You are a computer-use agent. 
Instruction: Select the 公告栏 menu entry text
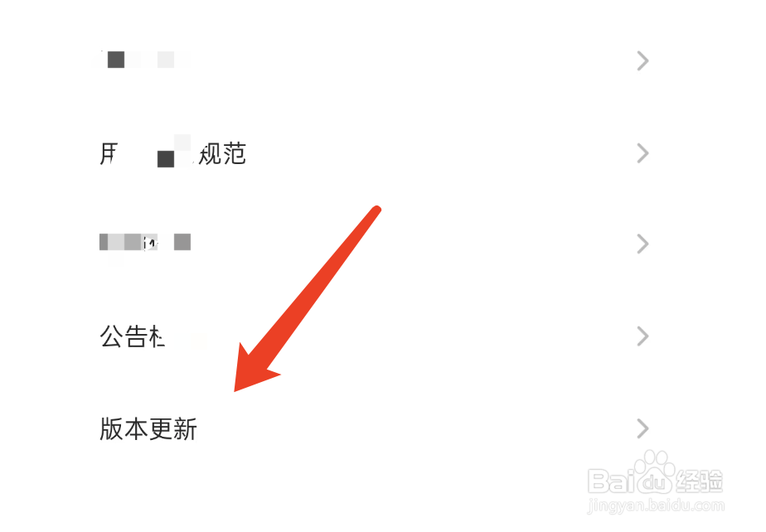pyautogui.click(x=133, y=336)
